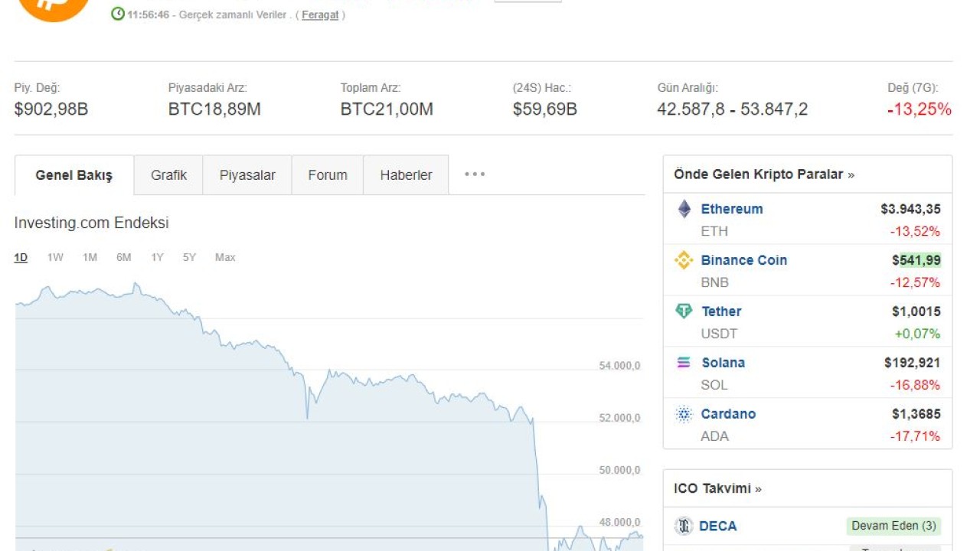Click the green clock icon
The height and width of the screenshot is (551, 980).
(x=118, y=14)
